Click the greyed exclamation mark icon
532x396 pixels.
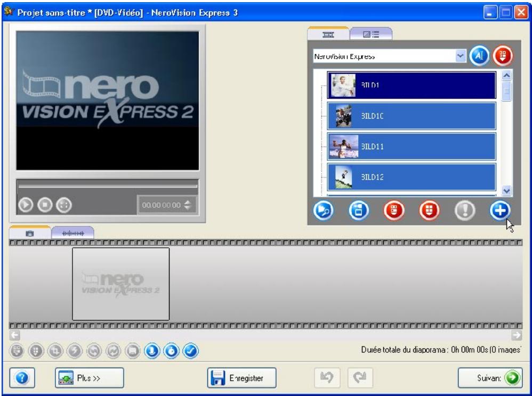point(465,211)
